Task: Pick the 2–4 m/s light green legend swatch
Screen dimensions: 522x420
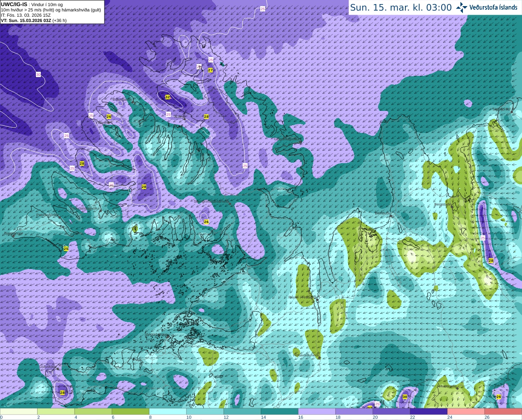Action: click(56, 411)
